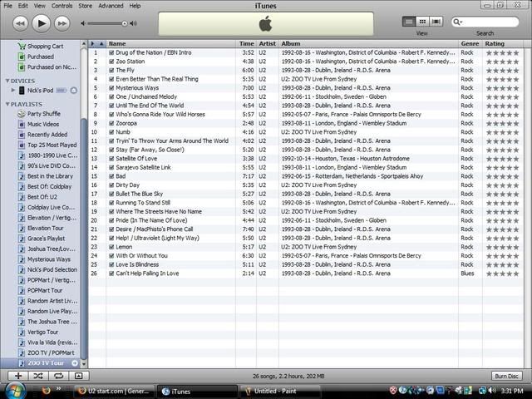Image resolution: width=532 pixels, height=399 pixels.
Task: Skip to the previous track
Action: [20, 23]
